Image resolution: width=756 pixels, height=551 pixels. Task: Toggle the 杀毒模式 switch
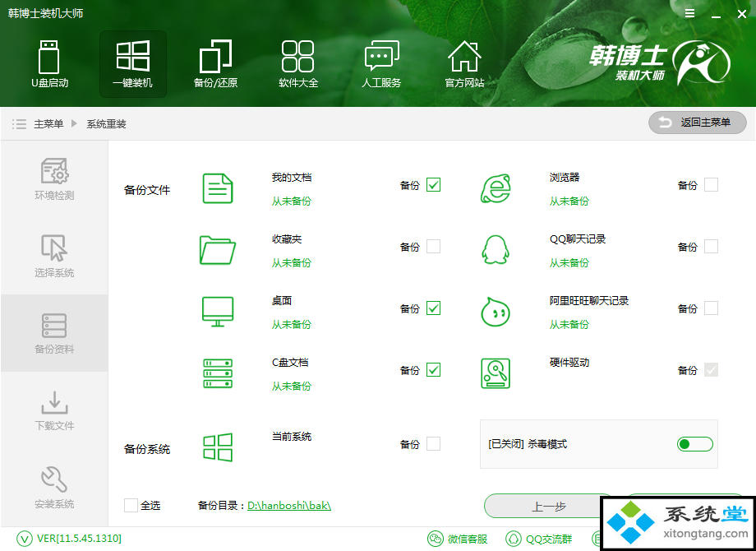[694, 444]
